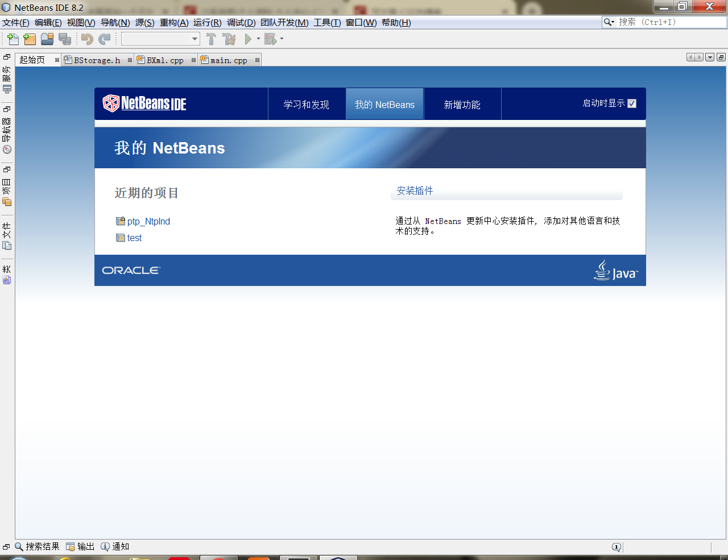Open the project configuration combo box
The image size is (728, 560).
(x=160, y=39)
